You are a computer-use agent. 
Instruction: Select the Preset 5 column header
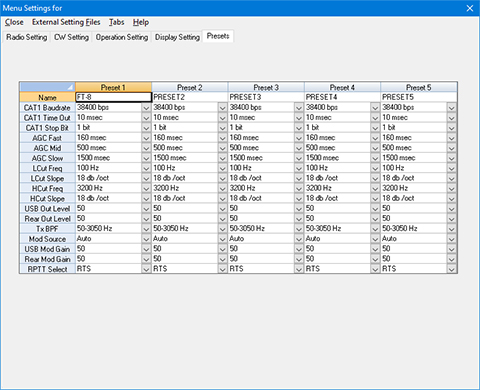pyautogui.click(x=419, y=87)
